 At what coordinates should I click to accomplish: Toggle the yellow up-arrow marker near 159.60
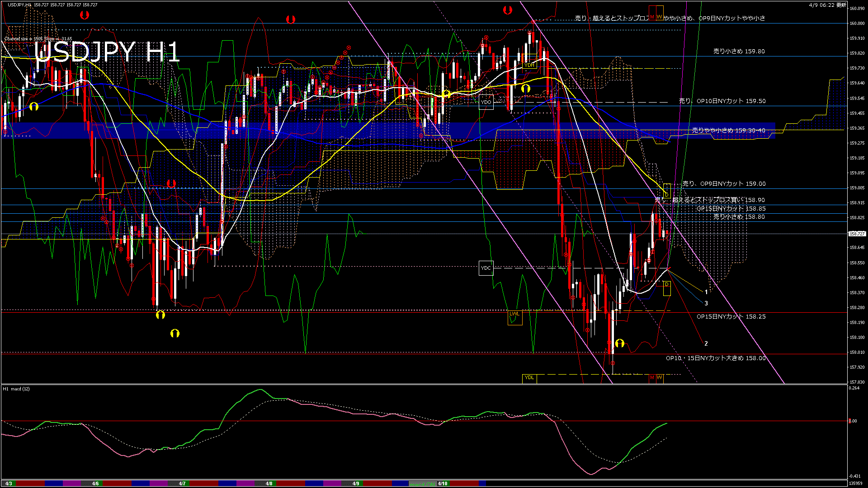click(526, 89)
